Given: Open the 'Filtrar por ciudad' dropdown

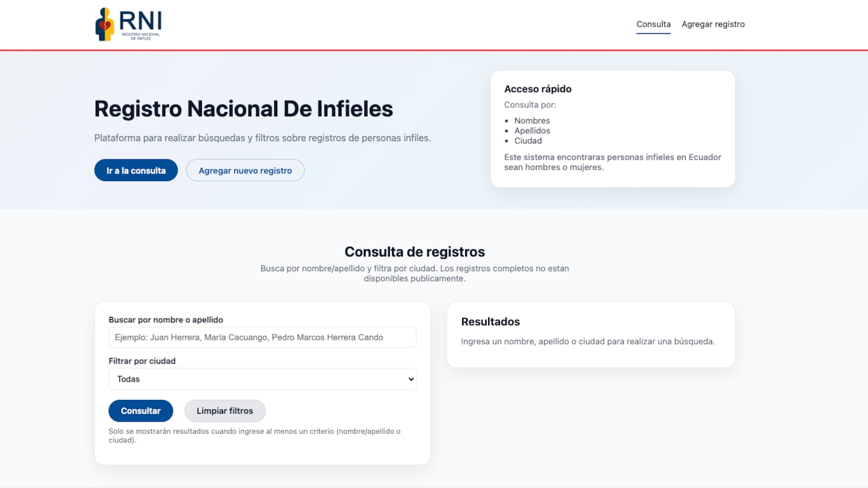Looking at the screenshot, I should click(262, 379).
